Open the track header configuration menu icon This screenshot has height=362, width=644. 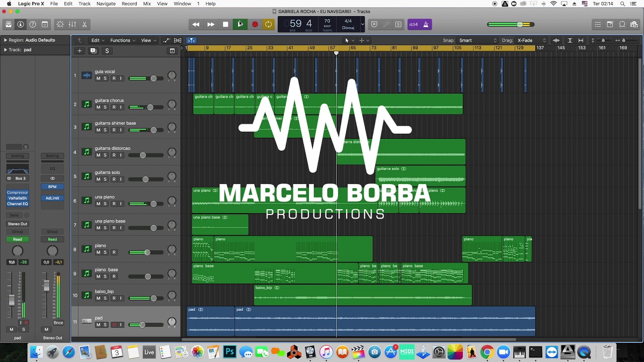coord(172,51)
